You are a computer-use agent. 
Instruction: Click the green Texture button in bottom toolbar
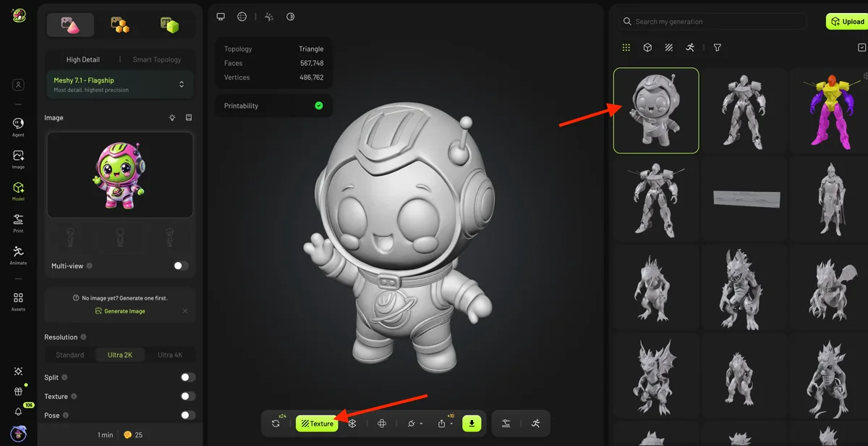[317, 424]
